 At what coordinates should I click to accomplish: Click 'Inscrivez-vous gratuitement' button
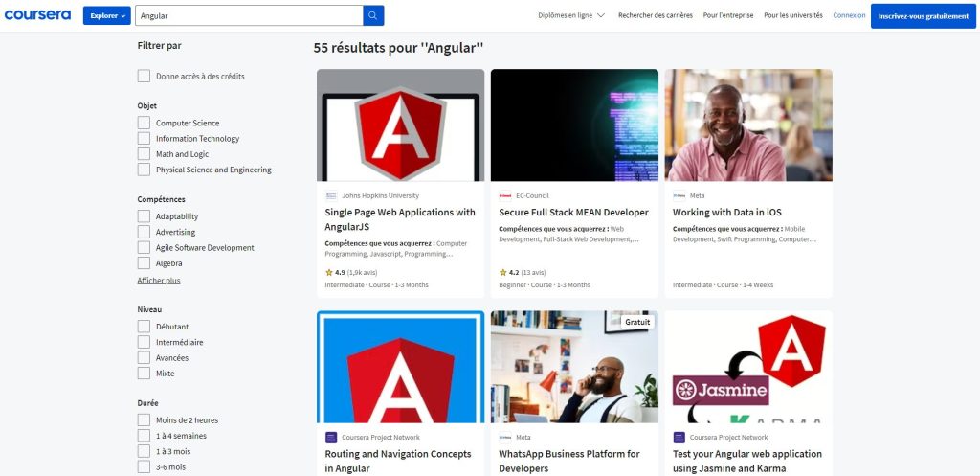coord(924,16)
